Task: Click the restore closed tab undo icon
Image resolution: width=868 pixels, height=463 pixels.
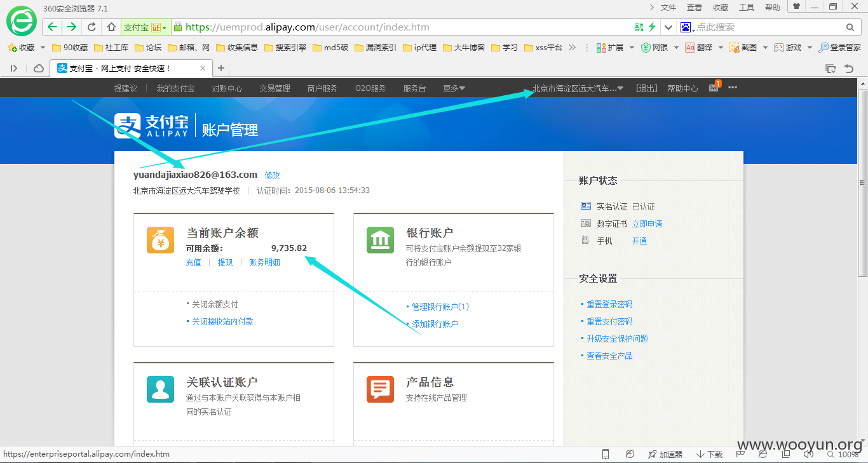Action: pyautogui.click(x=849, y=68)
